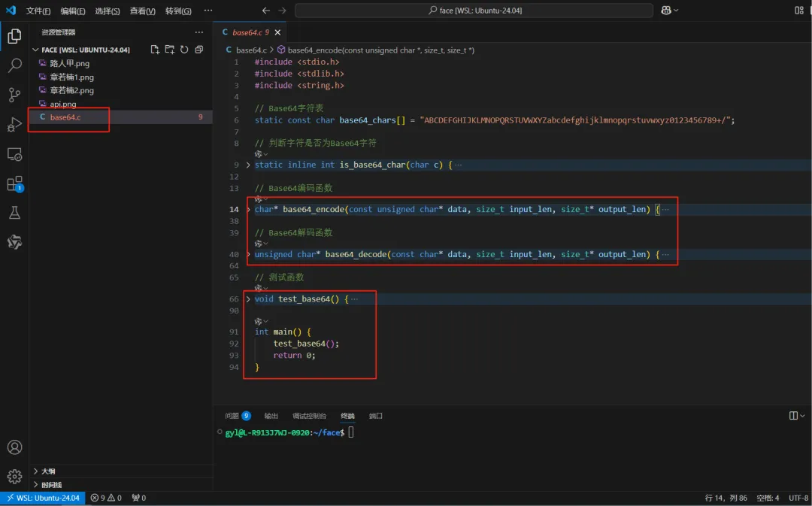Open the Remote Explorer view

pyautogui.click(x=14, y=154)
